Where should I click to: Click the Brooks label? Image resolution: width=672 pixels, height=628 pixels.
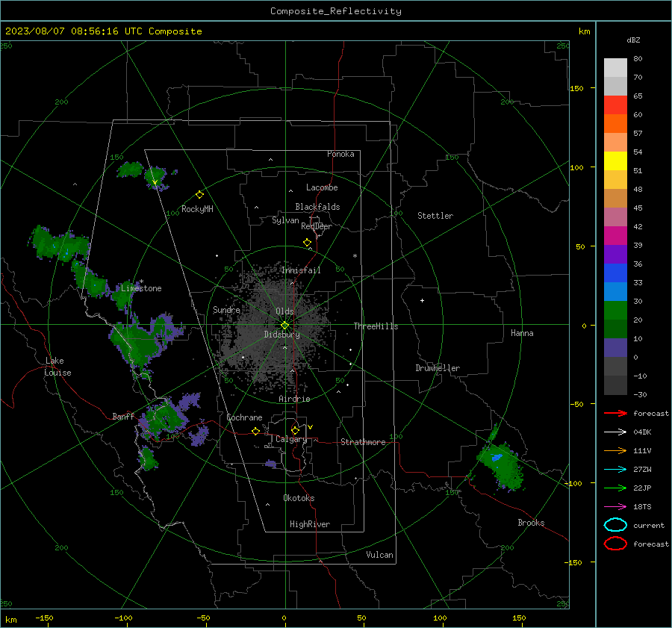pos(531,523)
